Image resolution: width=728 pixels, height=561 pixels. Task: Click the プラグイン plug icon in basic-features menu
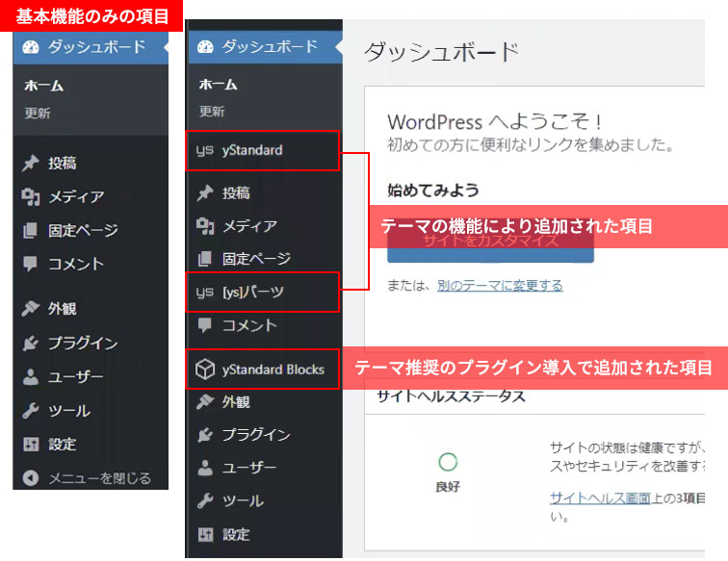click(x=31, y=344)
